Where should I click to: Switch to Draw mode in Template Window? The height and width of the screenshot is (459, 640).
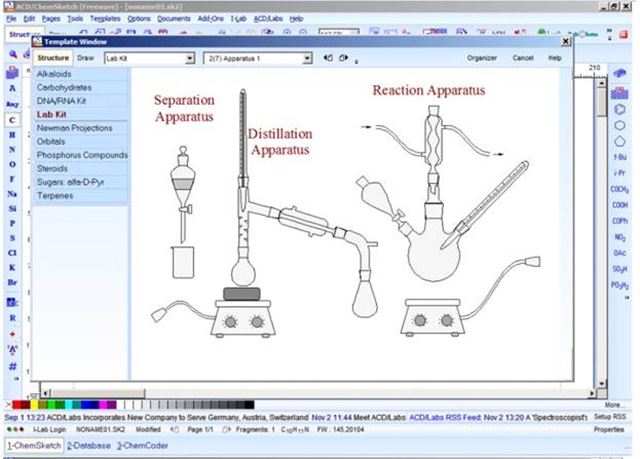pyautogui.click(x=86, y=58)
